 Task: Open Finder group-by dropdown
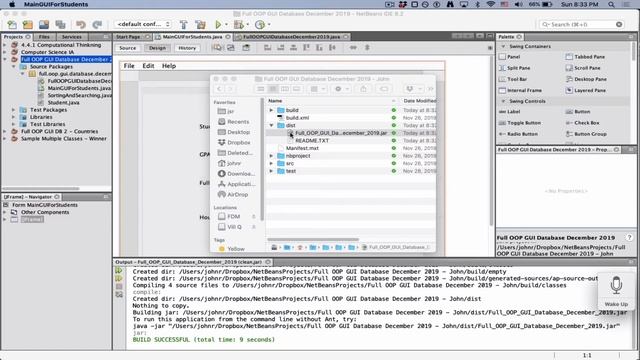317,89
